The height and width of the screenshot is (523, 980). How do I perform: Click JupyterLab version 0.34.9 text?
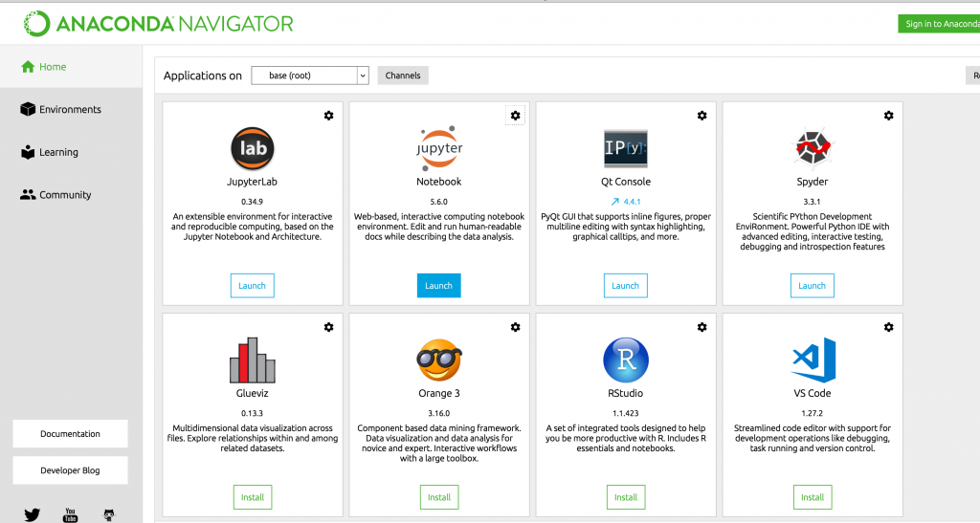(x=252, y=202)
